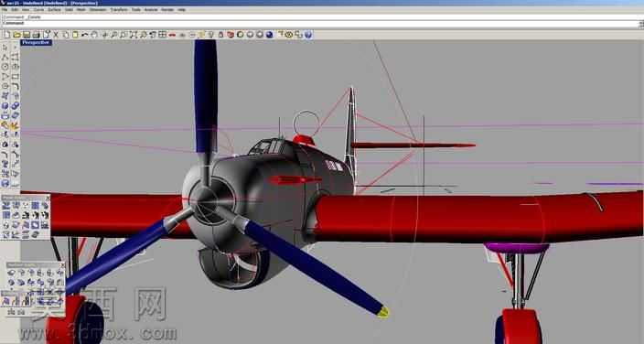This screenshot has width=644, height=344.
Task: Click the Zoom Extents icon
Action: tap(134, 35)
